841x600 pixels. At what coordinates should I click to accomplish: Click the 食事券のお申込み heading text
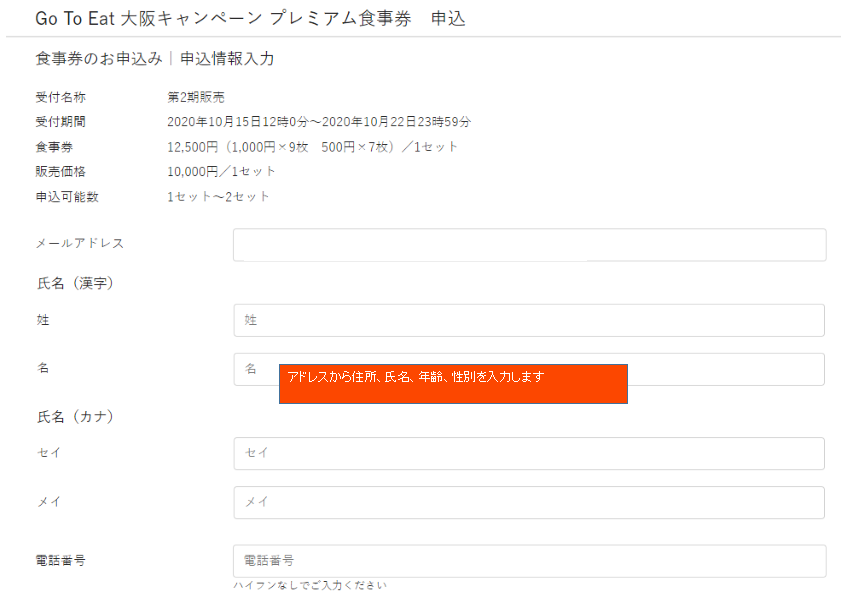point(99,58)
